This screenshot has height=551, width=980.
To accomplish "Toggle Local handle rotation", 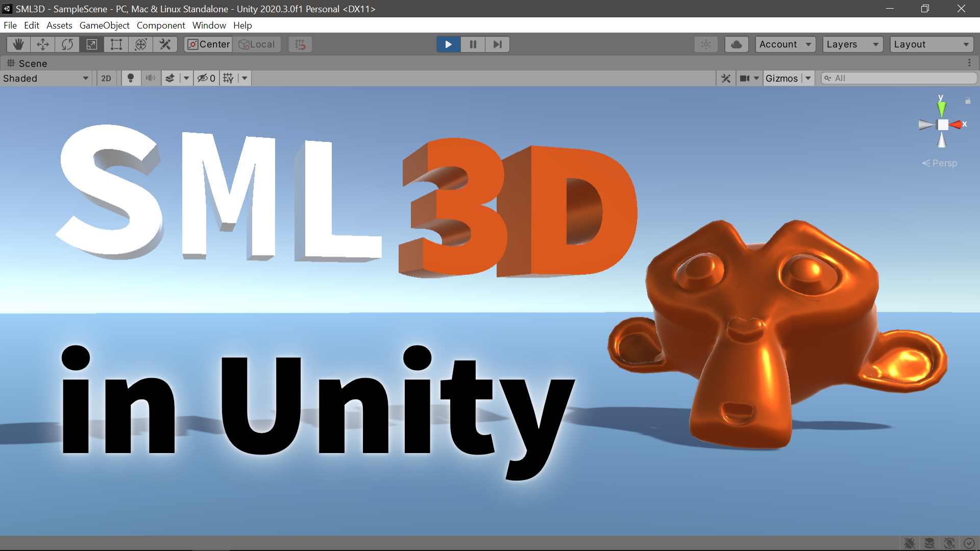I will coord(257,44).
